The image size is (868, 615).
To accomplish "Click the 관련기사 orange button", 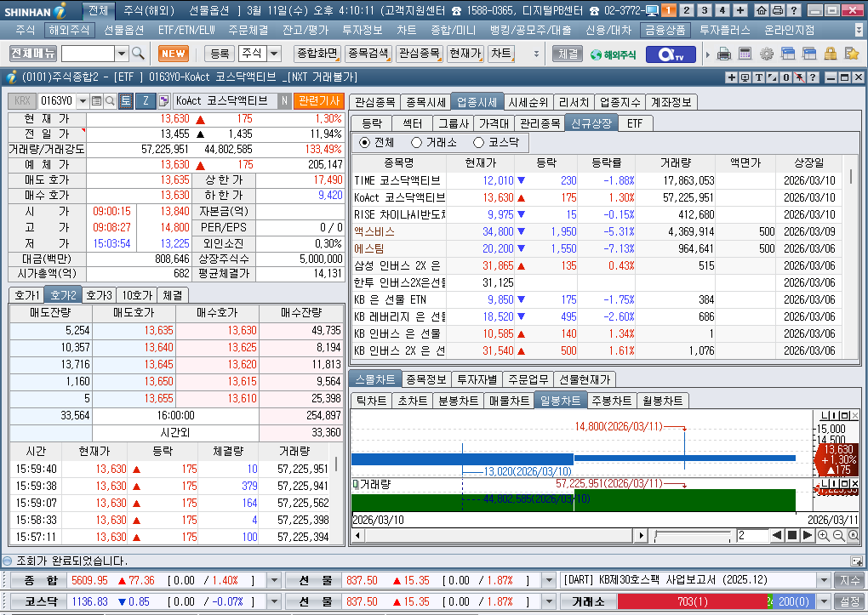I will 319,100.
